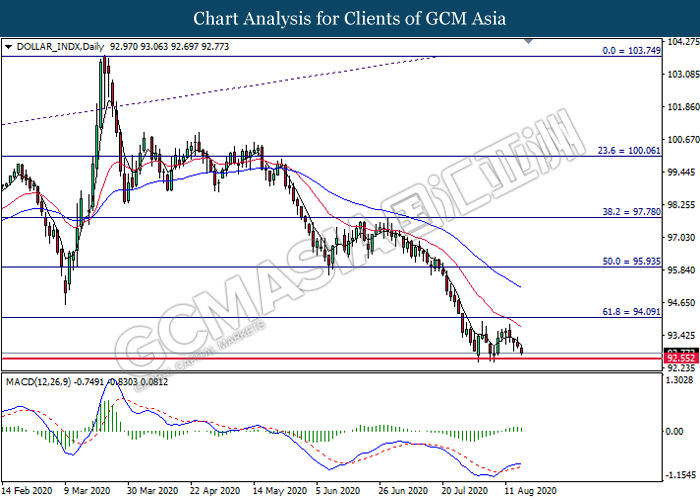The height and width of the screenshot is (500, 700).
Task: Click the '11 Aug 2020' date label
Action: pos(530,491)
